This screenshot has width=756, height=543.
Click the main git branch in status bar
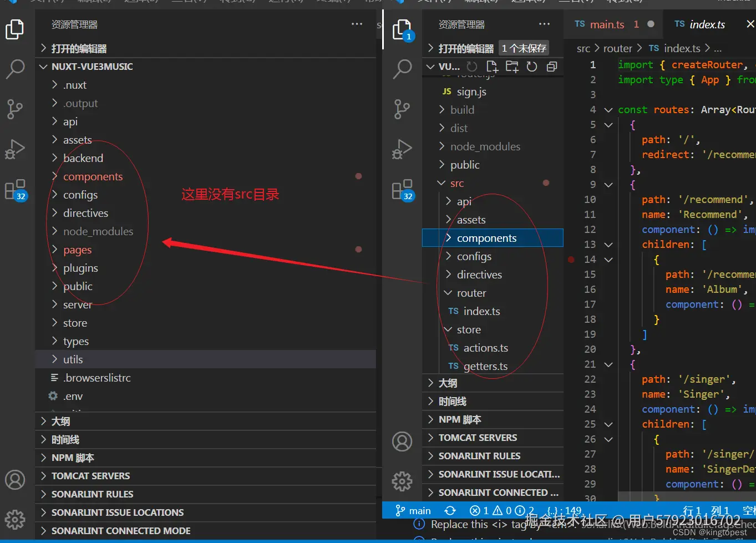point(413,511)
